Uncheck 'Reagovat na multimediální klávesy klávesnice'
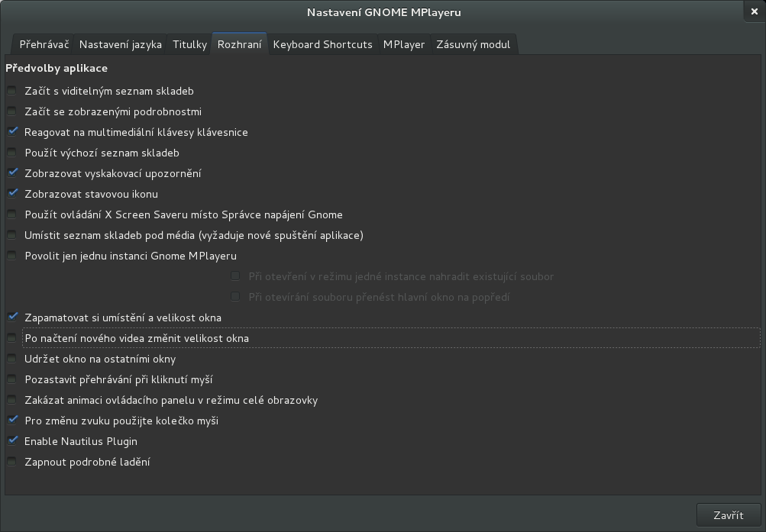This screenshot has height=532, width=766. click(11, 132)
